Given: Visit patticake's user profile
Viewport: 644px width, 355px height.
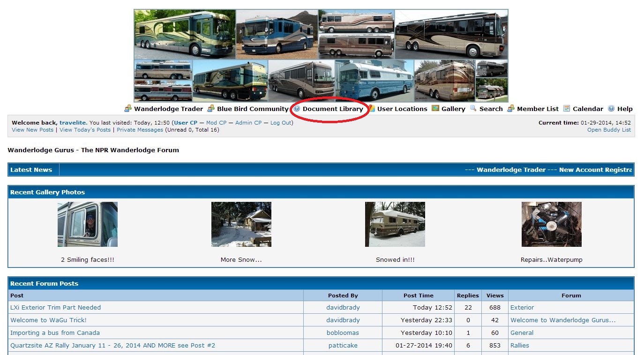Looking at the screenshot, I should tap(343, 346).
